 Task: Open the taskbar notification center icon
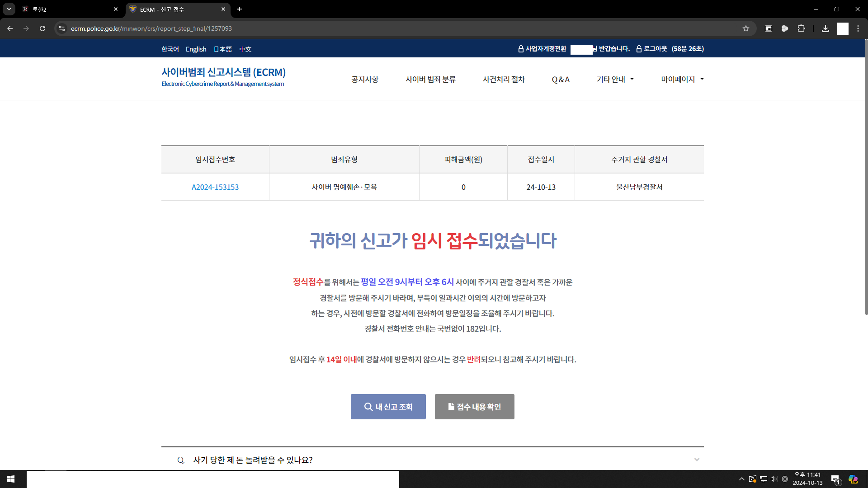pos(835,479)
